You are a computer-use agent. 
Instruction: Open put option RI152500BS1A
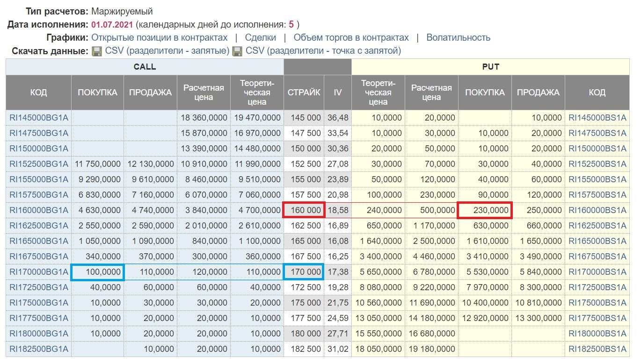pos(597,164)
